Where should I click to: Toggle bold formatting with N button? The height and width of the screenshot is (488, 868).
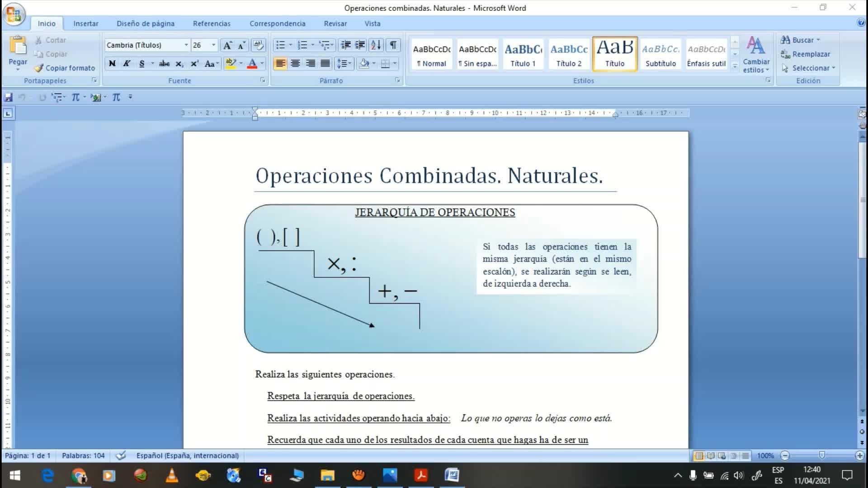pyautogui.click(x=112, y=64)
